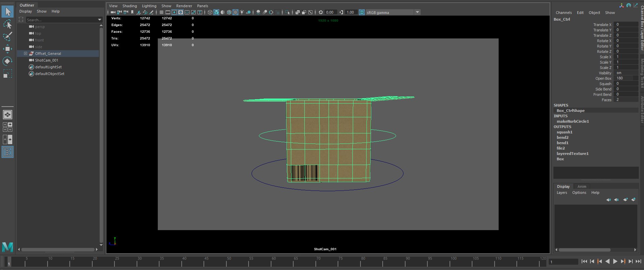Open the Outliner Display menu
The image size is (644, 270).
(25, 11)
